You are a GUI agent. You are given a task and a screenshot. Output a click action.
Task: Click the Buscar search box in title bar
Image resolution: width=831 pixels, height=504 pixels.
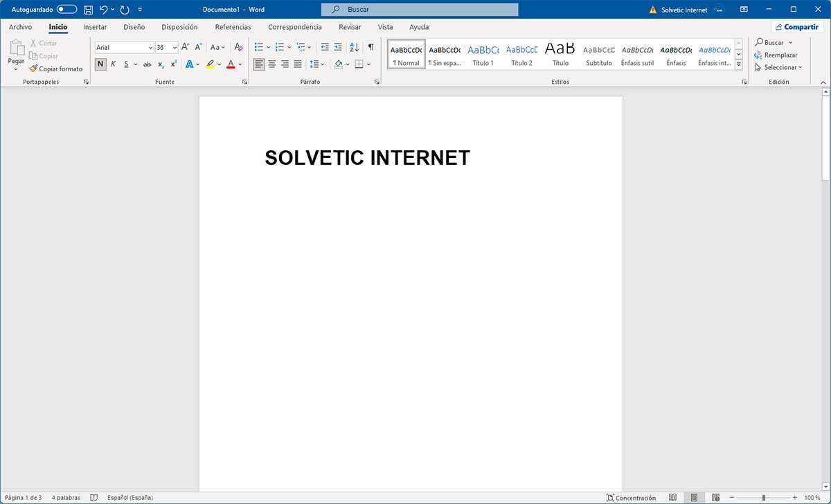pyautogui.click(x=420, y=10)
